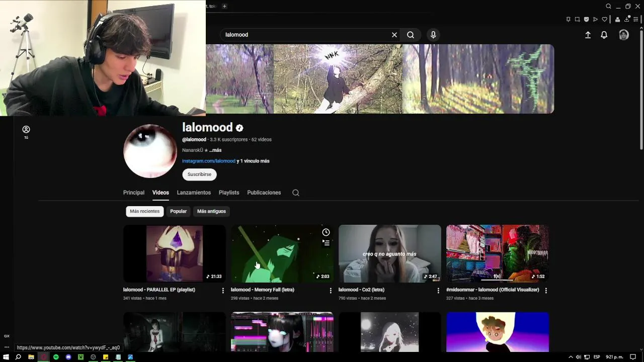Open the 'Tú' sidebar icon

click(26, 132)
